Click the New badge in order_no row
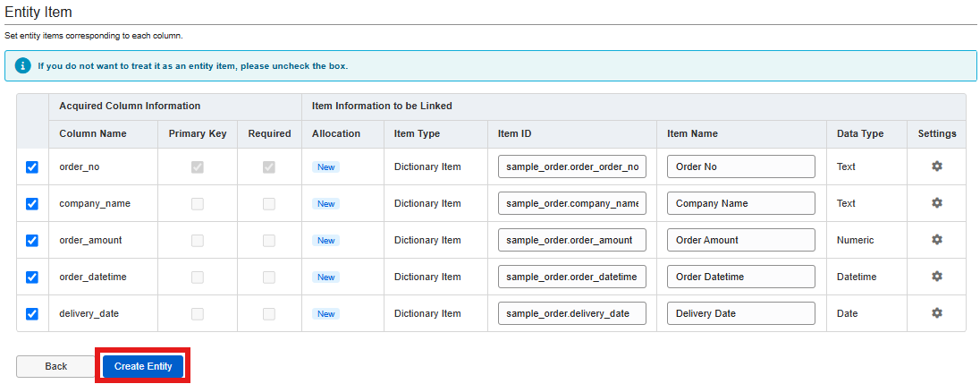The image size is (980, 384). pos(325,167)
